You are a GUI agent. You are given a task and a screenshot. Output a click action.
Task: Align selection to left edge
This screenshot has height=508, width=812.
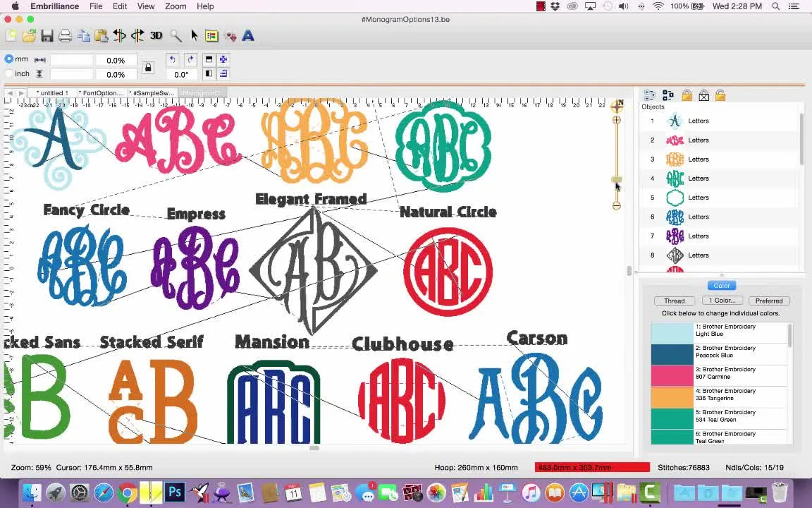209,73
